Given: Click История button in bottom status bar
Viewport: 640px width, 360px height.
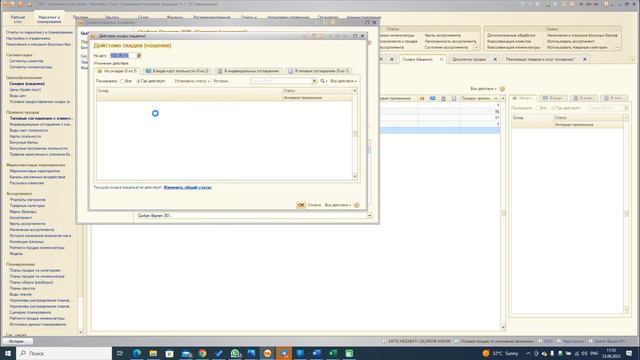Looking at the screenshot, I should (17, 341).
